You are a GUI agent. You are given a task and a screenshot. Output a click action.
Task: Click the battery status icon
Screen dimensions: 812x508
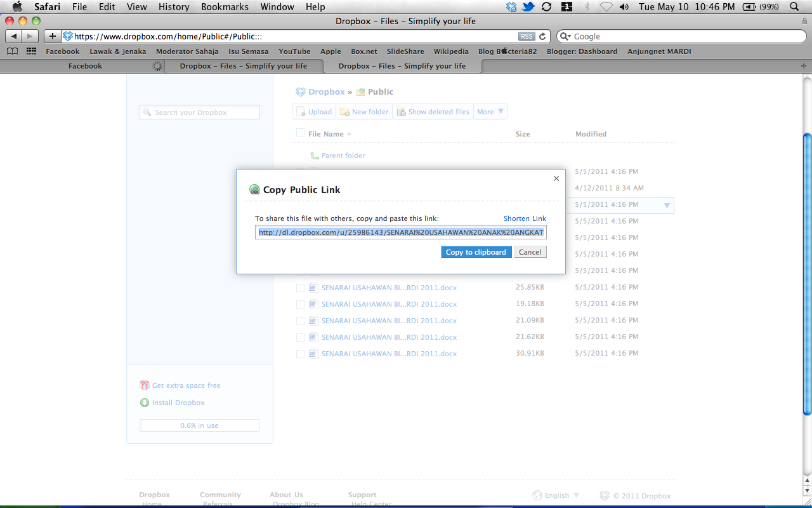point(749,7)
